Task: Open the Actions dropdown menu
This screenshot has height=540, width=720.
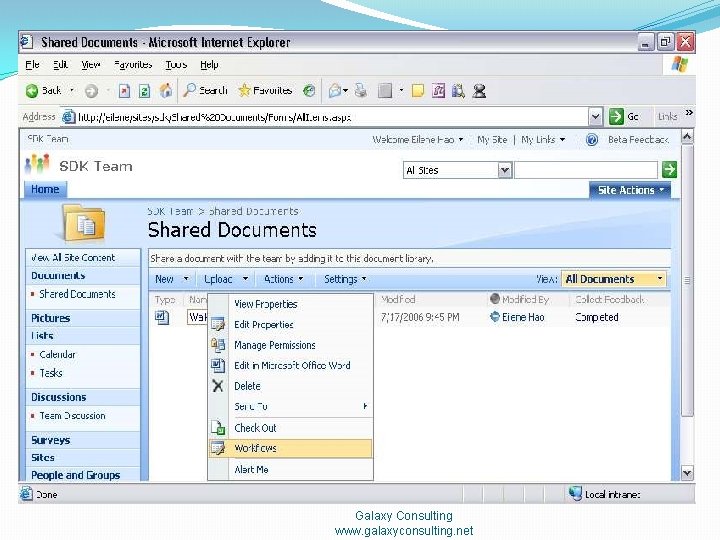Action: [283, 279]
